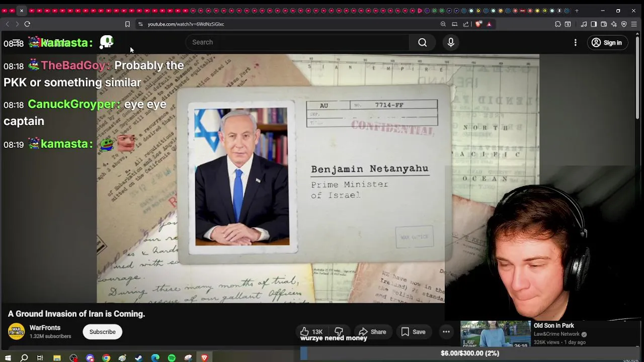Open the Law&Crime Network channel link
This screenshot has width=644, height=362.
[x=557, y=334]
